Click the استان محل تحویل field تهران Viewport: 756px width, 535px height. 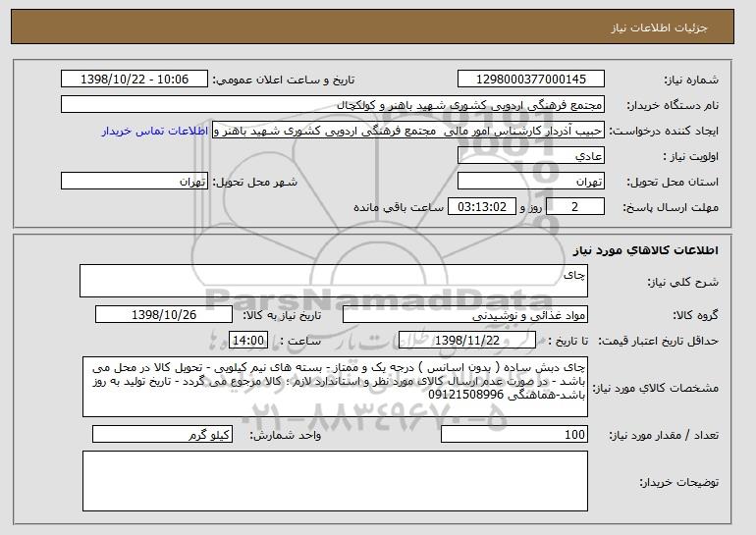(x=531, y=182)
